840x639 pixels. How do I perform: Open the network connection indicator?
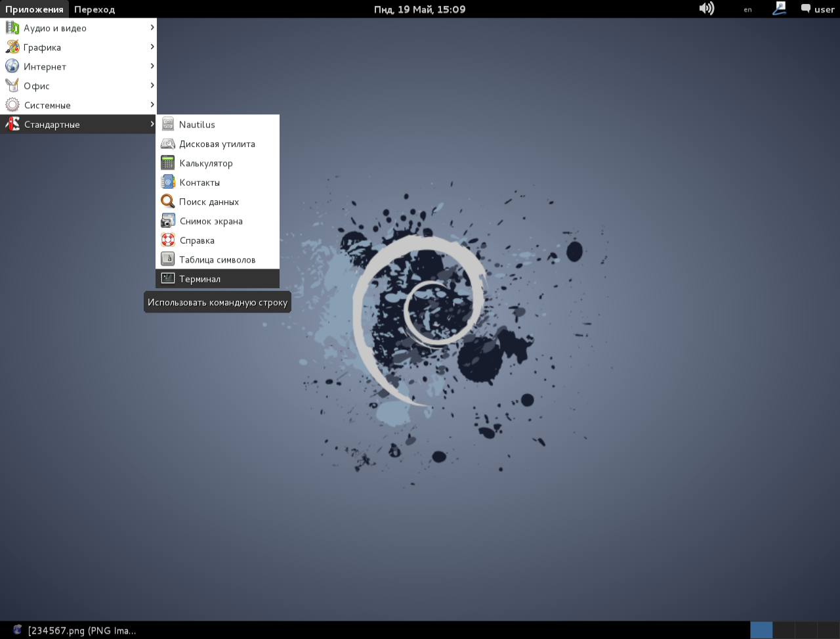pyautogui.click(x=780, y=9)
